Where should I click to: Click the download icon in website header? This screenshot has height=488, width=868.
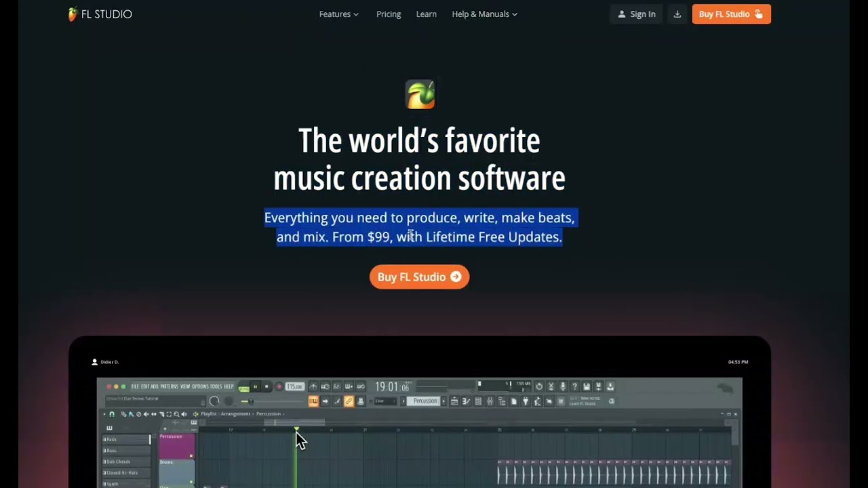(677, 14)
